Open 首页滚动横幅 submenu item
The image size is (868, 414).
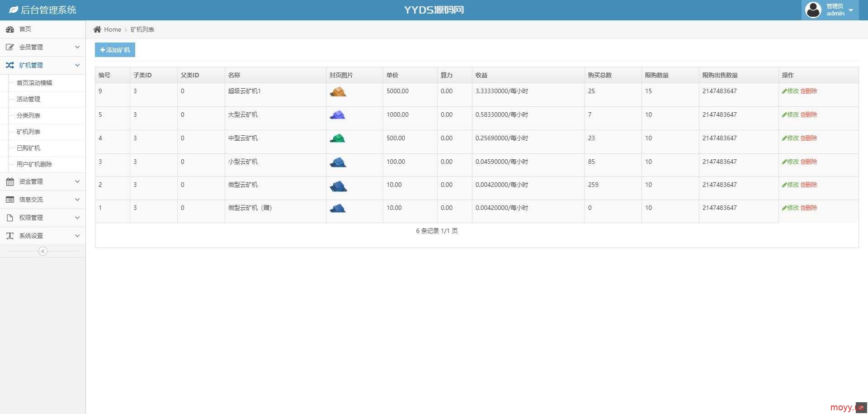[34, 83]
